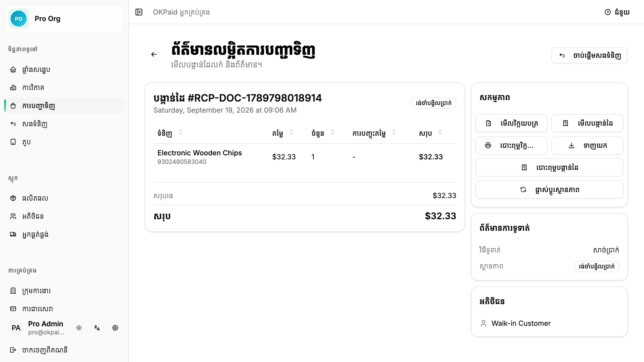Click product barcode 9302480583040

click(182, 162)
